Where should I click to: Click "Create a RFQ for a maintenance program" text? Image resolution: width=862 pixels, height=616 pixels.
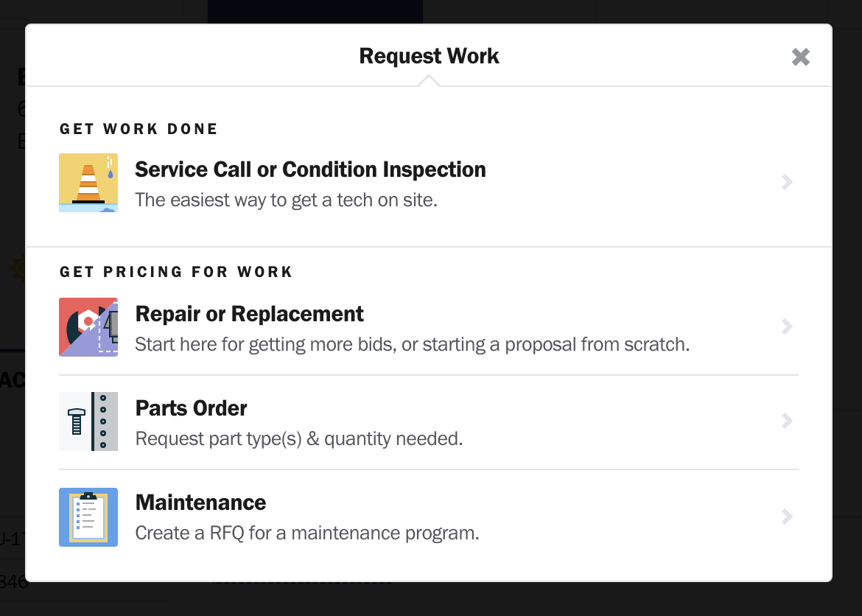pos(307,533)
